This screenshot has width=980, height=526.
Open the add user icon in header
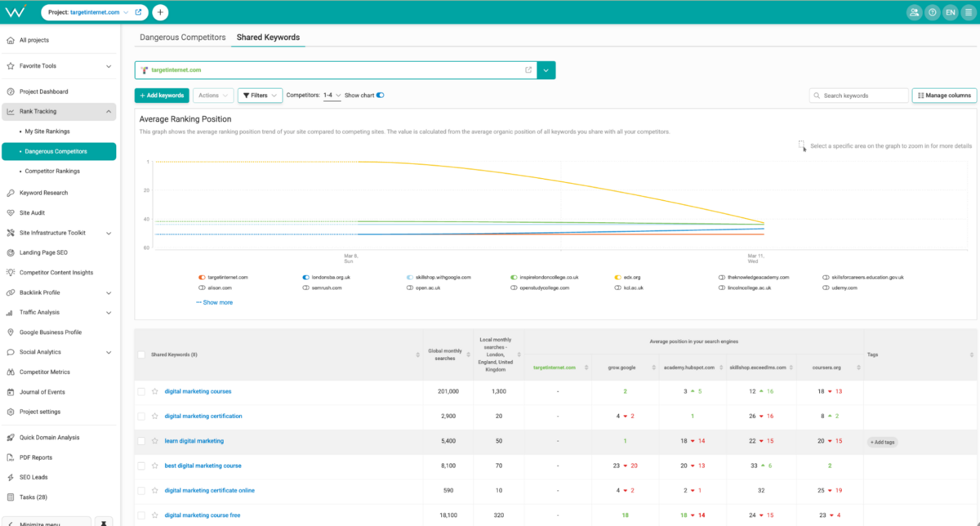913,12
